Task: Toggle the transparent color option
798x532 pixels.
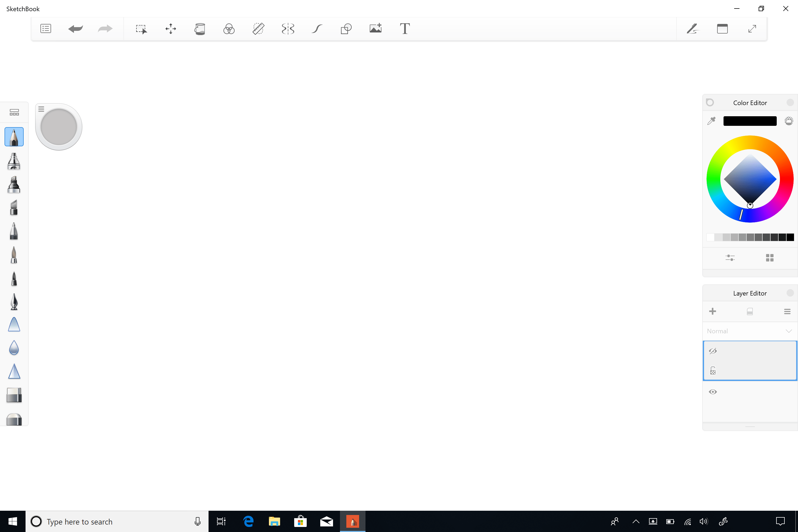Action: coord(789,121)
